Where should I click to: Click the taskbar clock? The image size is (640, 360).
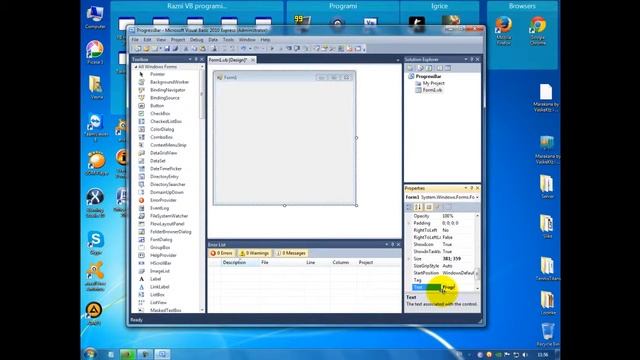pos(543,355)
